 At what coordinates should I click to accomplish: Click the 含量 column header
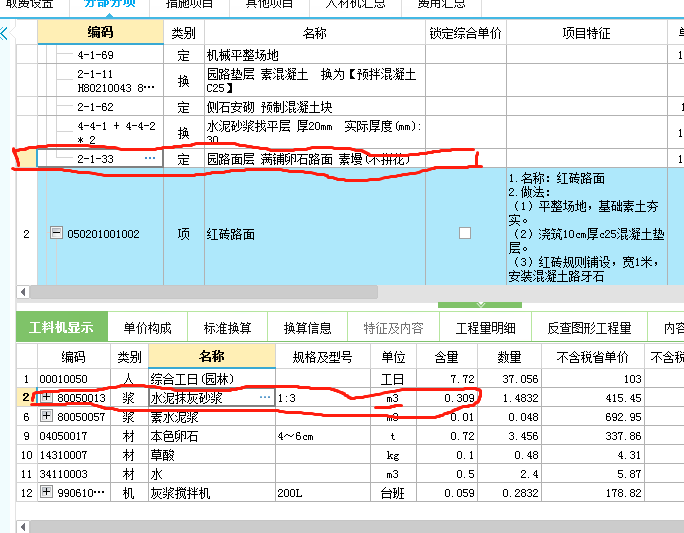(447, 357)
